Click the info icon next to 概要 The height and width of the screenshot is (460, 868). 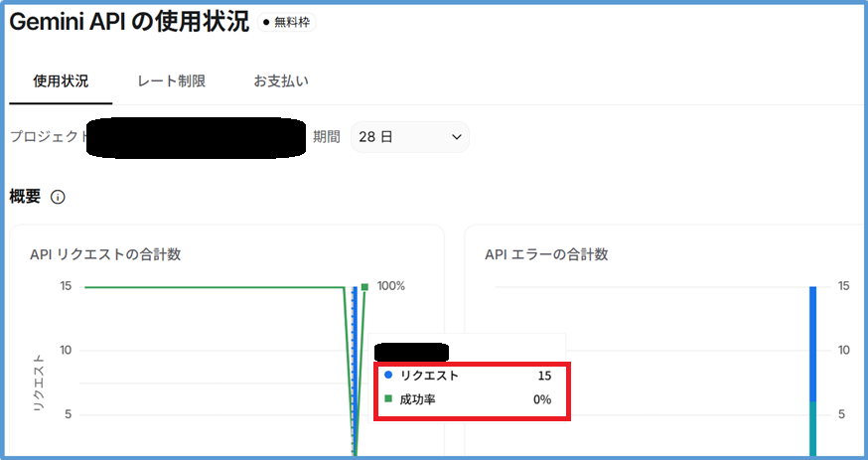[x=58, y=197]
